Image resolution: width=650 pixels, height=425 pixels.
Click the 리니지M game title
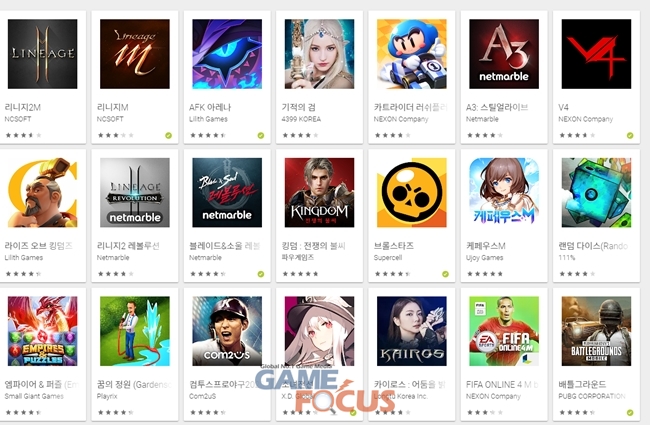[112, 107]
